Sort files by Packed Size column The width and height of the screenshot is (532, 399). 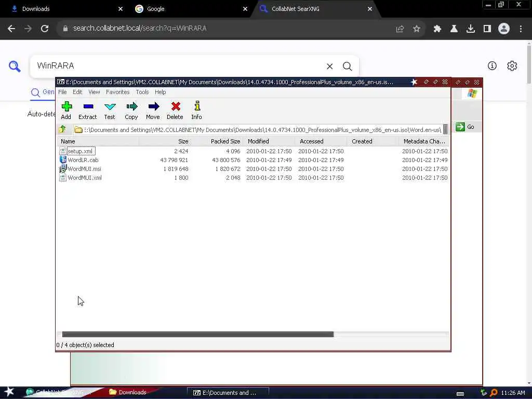[217, 141]
